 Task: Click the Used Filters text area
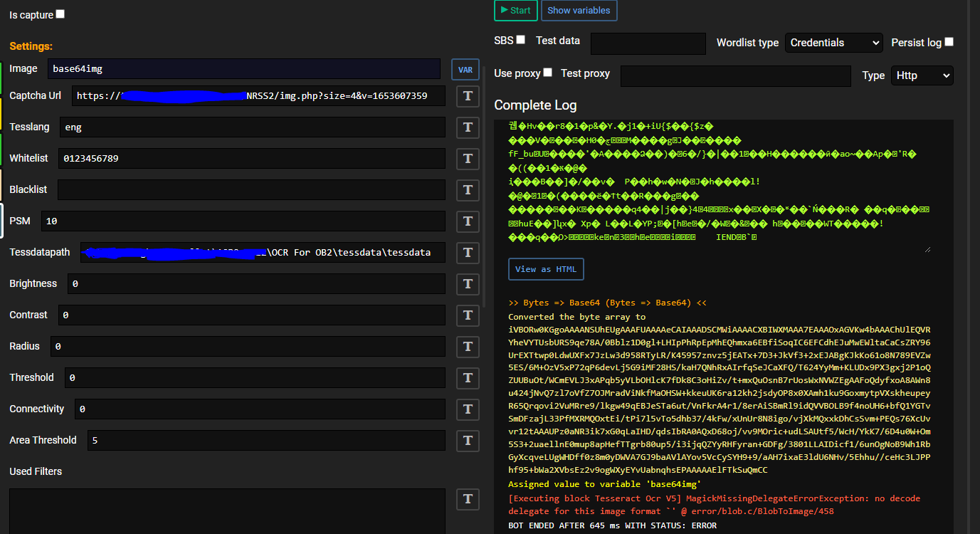pyautogui.click(x=227, y=511)
